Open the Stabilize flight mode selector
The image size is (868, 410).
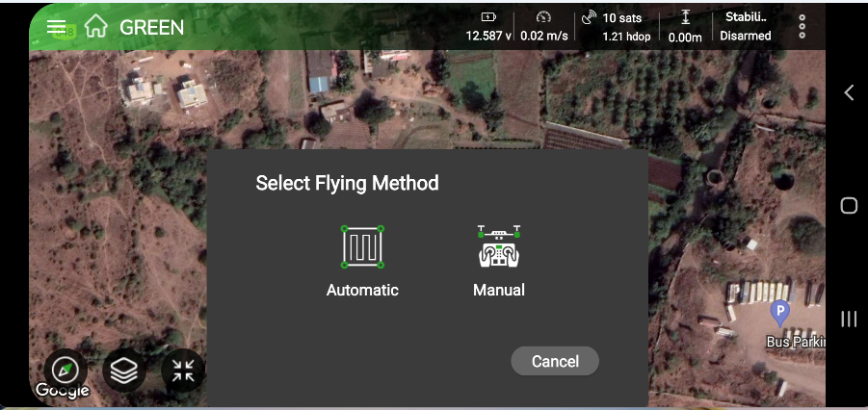coord(745,17)
